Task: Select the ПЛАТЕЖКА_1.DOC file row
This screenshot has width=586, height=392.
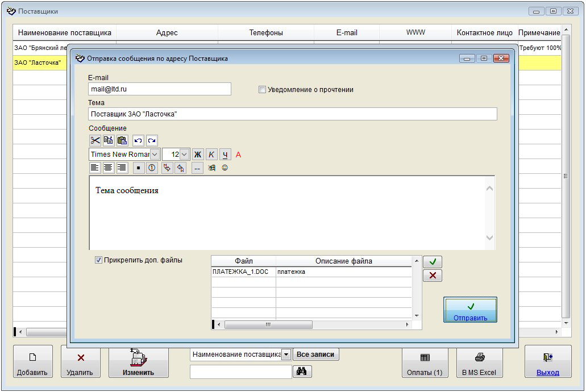Action: tap(243, 272)
